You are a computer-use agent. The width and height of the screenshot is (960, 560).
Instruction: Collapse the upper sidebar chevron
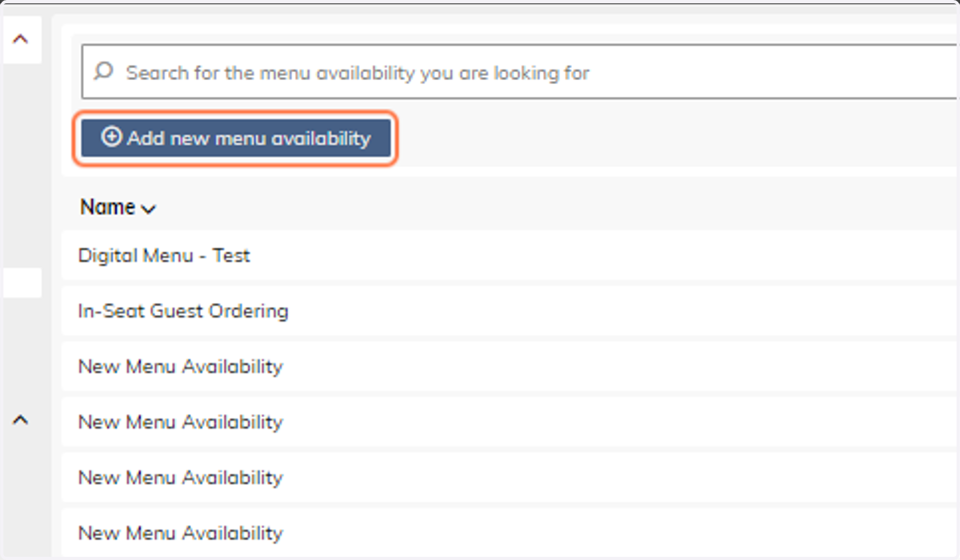point(22,38)
